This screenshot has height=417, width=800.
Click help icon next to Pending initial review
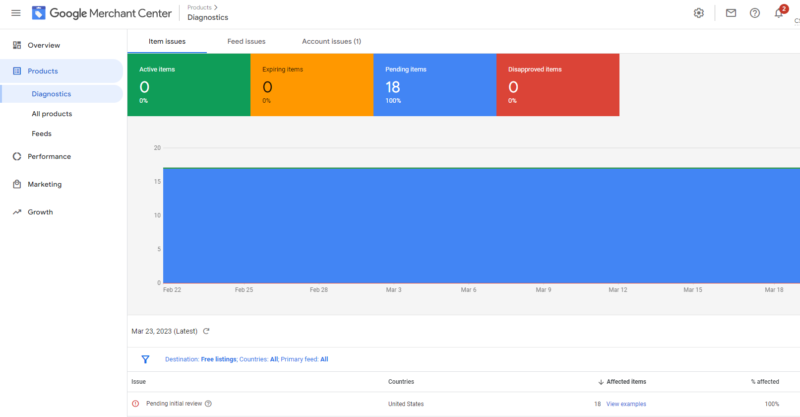(x=208, y=404)
